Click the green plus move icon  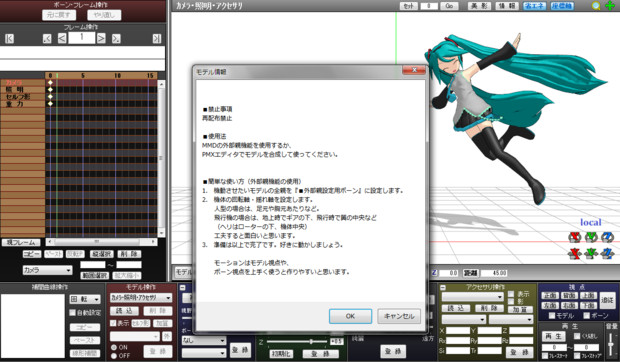610,6
